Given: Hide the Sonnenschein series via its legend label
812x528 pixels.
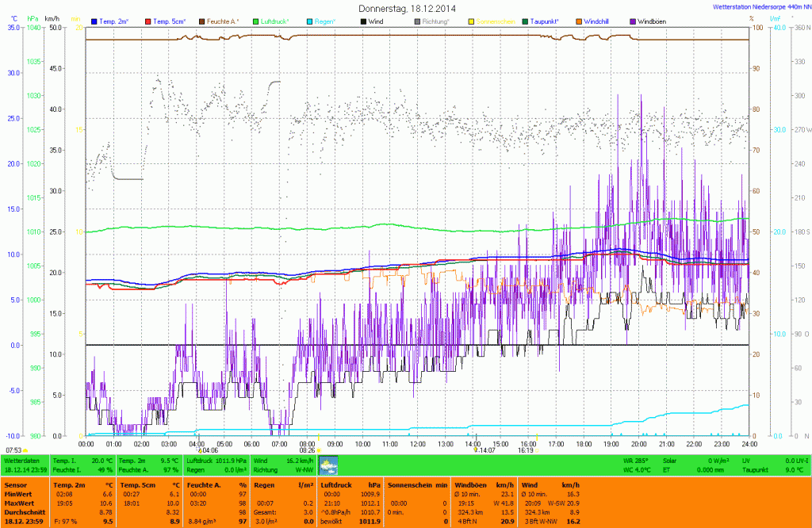Looking at the screenshot, I should pyautogui.click(x=495, y=21).
